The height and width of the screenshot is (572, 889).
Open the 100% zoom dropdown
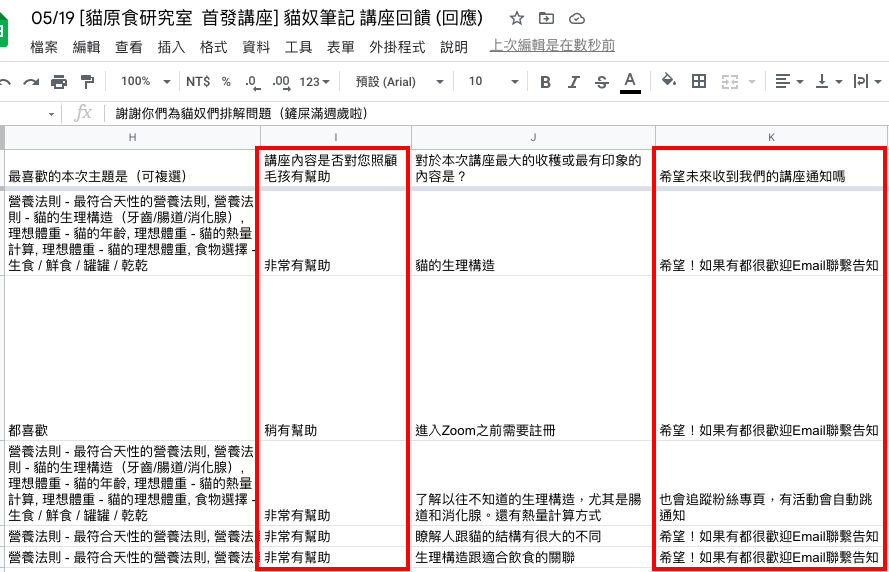pyautogui.click(x=144, y=81)
